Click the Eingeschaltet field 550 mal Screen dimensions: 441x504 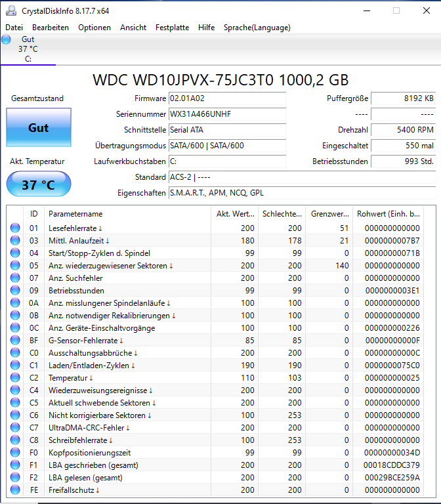coord(404,146)
